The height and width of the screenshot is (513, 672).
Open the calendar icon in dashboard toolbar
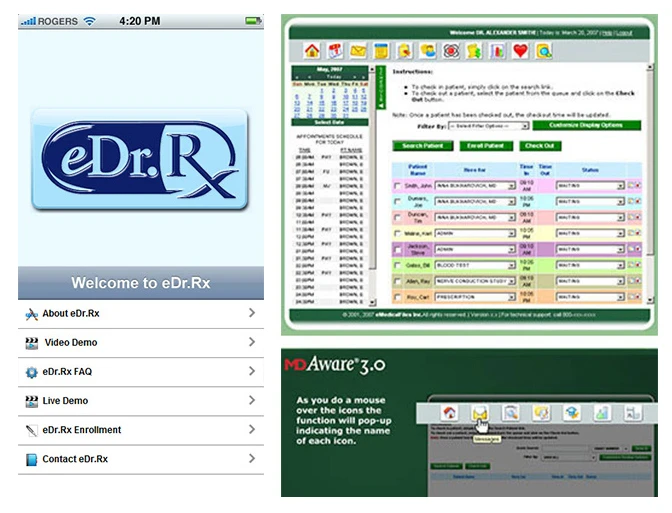coord(336,51)
